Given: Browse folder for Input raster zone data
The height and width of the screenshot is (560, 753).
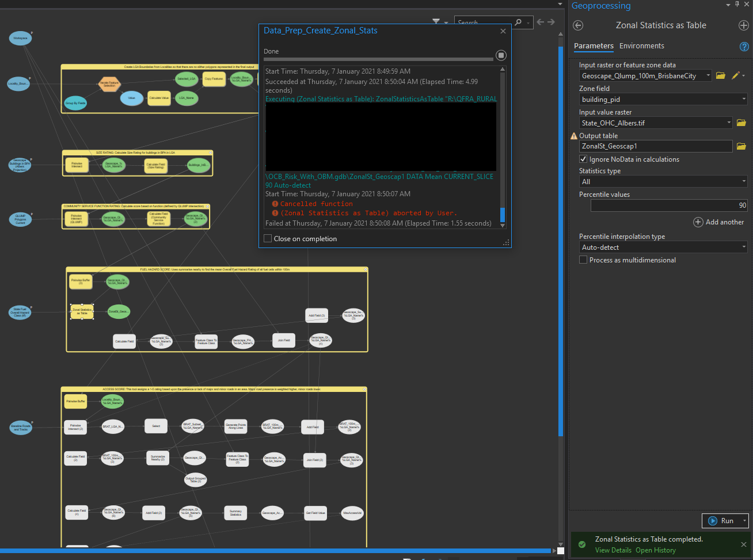Looking at the screenshot, I should click(720, 75).
